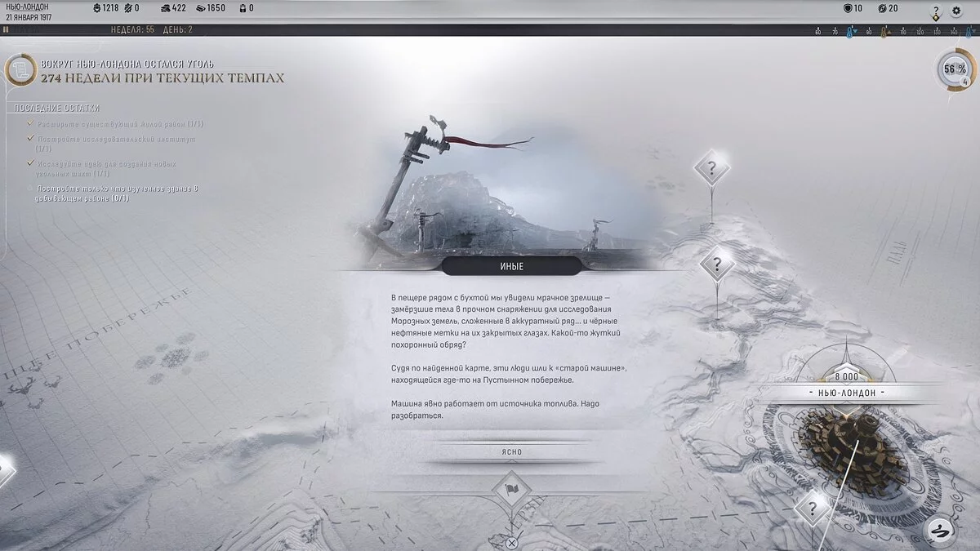Image resolution: width=980 pixels, height=551 pixels.
Task: Open the settings gear menu
Action: (956, 11)
